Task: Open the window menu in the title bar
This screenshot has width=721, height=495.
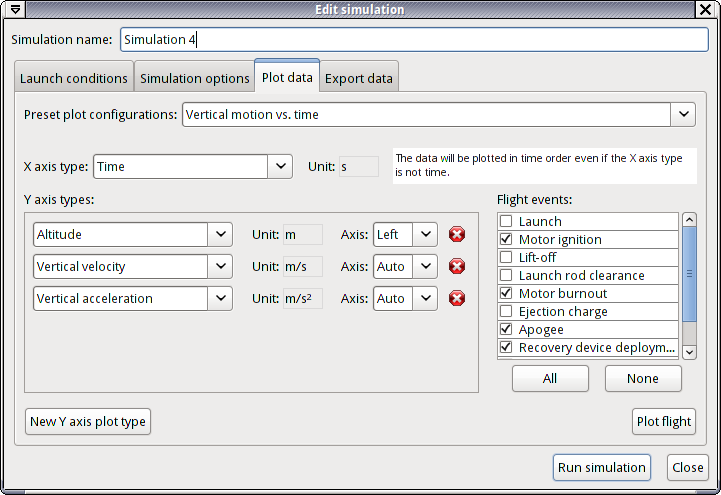Action: [x=14, y=10]
